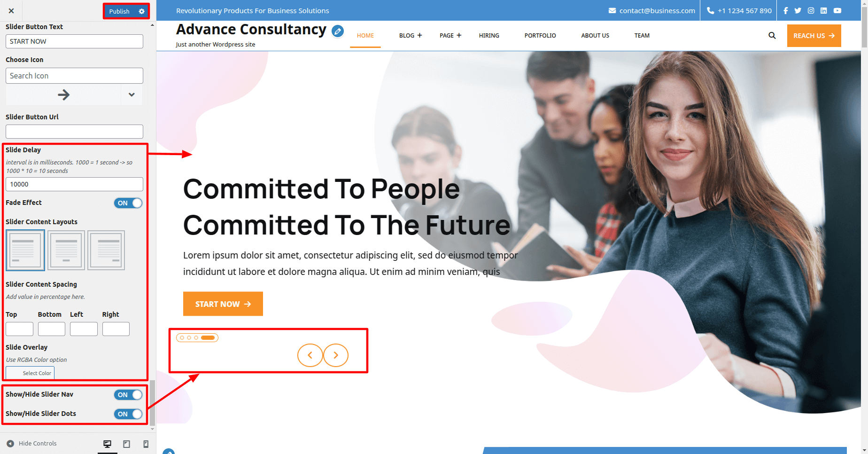Viewport: 868px width, 454px height.
Task: Click the YouTube icon in header
Action: coord(837,10)
